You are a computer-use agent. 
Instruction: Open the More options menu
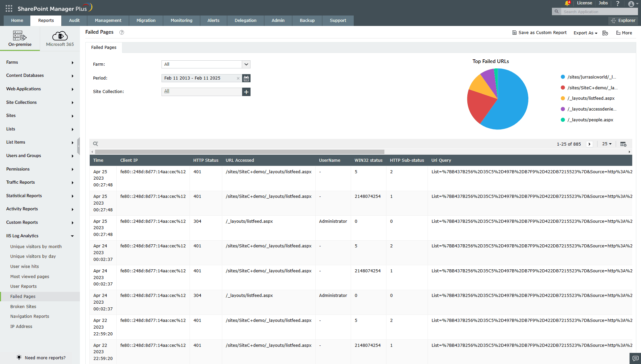tap(624, 33)
